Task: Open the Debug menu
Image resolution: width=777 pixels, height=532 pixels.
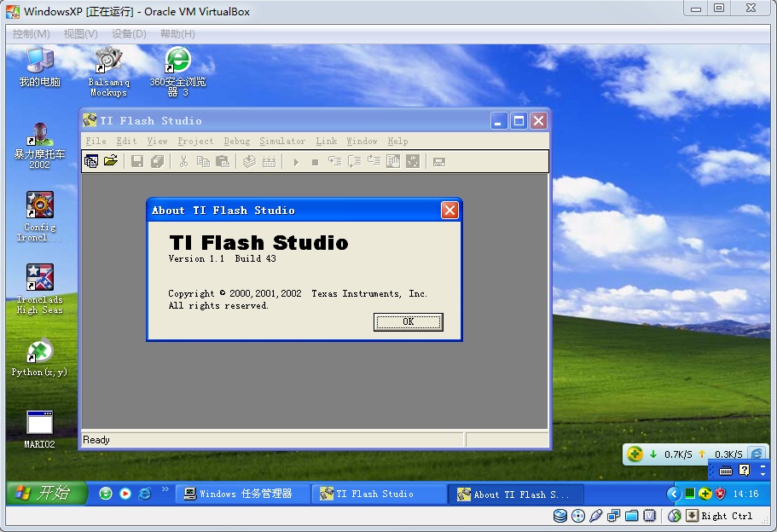Action: (x=237, y=142)
